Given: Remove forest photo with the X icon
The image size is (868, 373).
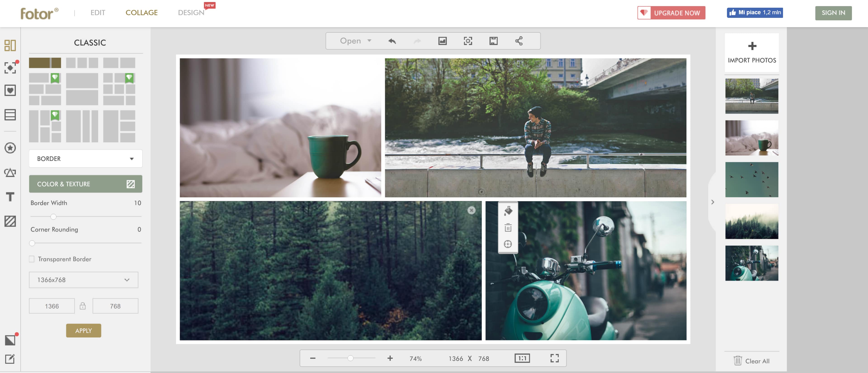Looking at the screenshot, I should [x=471, y=210].
